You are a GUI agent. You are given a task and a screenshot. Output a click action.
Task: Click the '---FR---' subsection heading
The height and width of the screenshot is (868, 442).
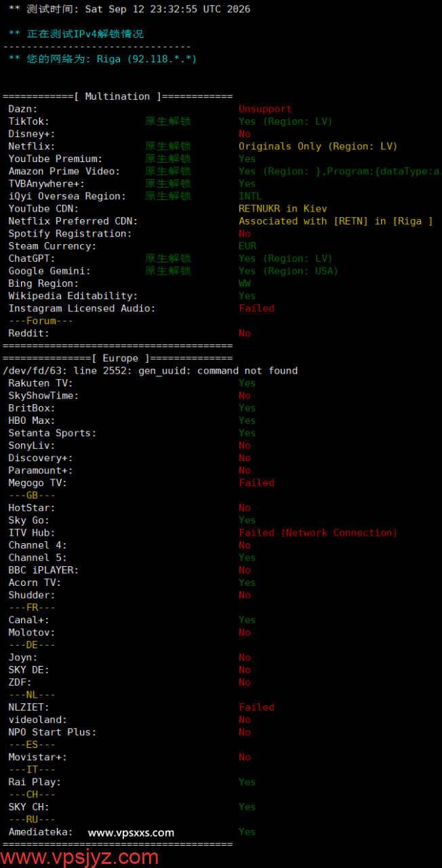click(32, 608)
